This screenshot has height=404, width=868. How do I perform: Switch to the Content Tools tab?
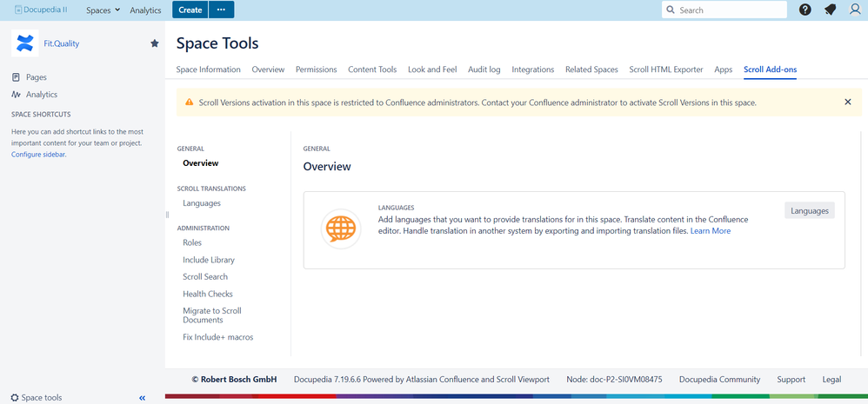[372, 70]
